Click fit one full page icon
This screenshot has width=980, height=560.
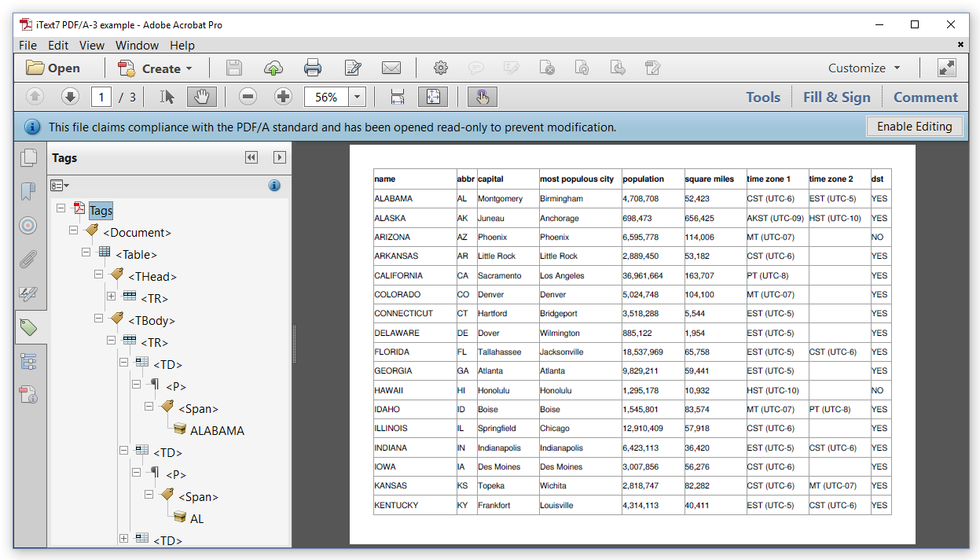click(433, 97)
